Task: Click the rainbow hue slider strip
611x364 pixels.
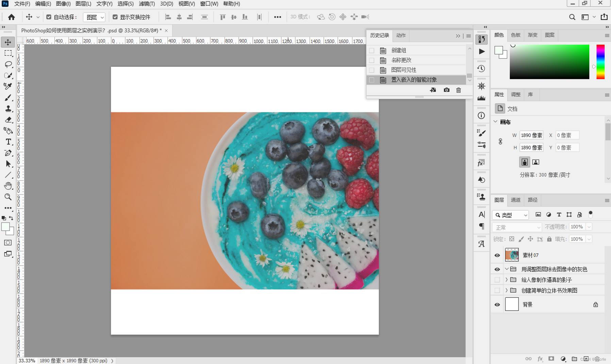Action: (600, 62)
